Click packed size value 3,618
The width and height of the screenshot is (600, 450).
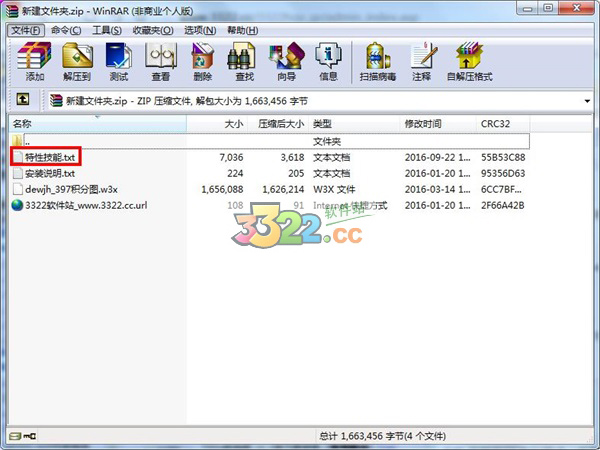pyautogui.click(x=292, y=157)
